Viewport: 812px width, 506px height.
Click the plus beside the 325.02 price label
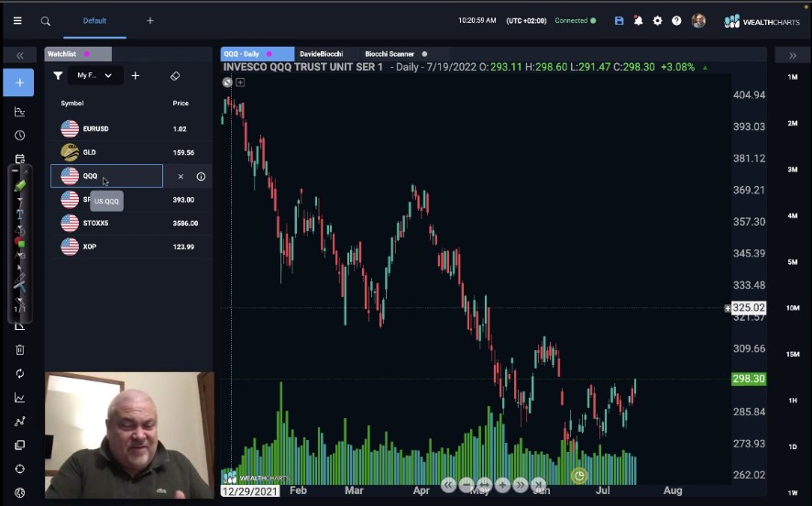(728, 308)
